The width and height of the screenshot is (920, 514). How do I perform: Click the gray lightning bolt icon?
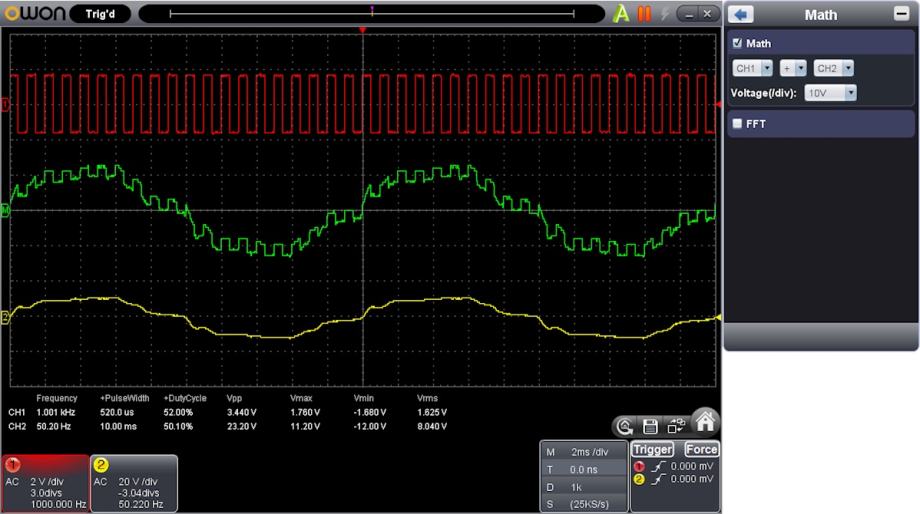665,14
